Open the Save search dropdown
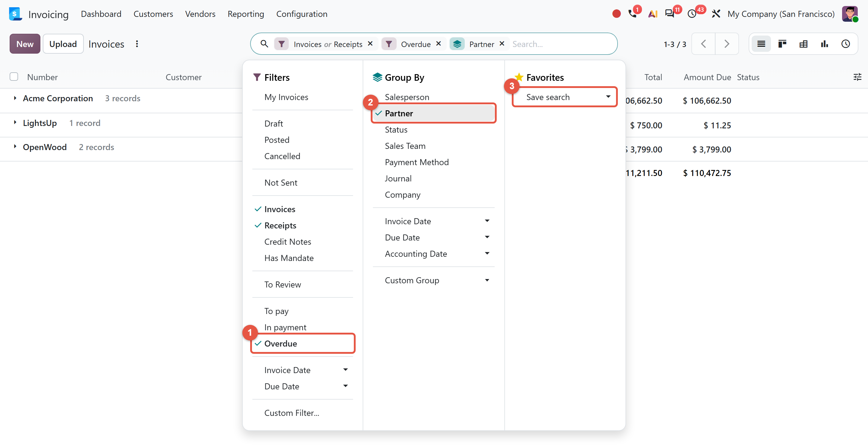Viewport: 868px width, 446px height. pyautogui.click(x=565, y=97)
